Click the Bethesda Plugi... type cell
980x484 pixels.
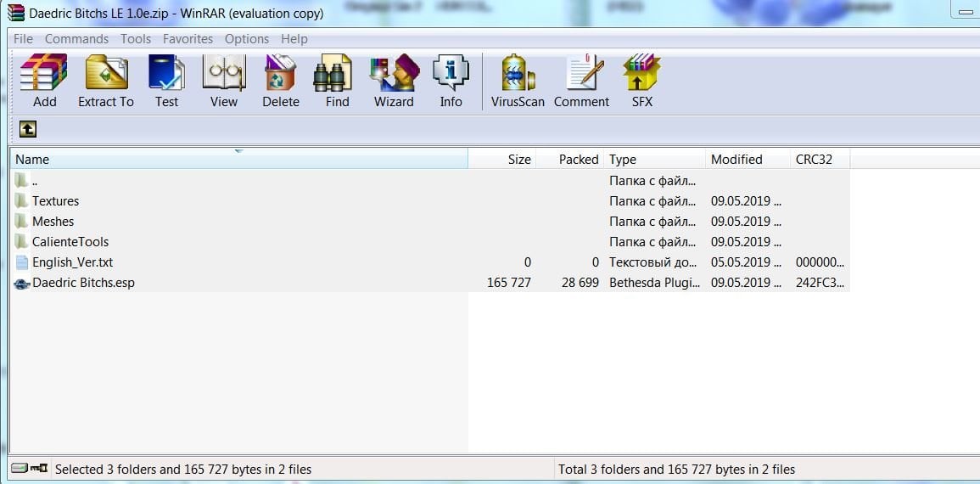654,283
